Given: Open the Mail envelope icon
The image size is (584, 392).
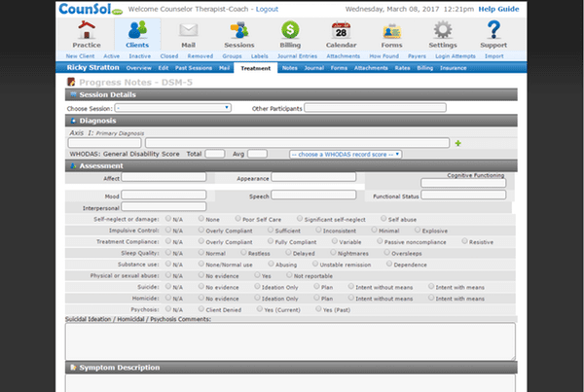Looking at the screenshot, I should [189, 30].
